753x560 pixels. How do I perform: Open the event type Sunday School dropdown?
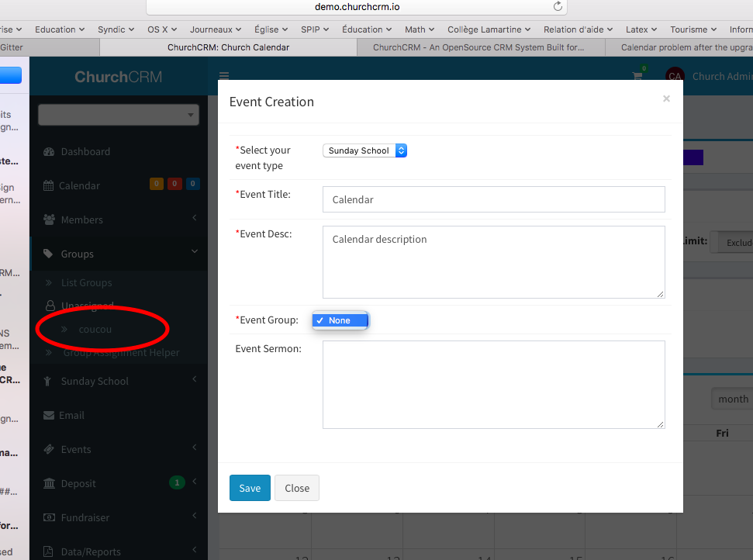point(364,150)
